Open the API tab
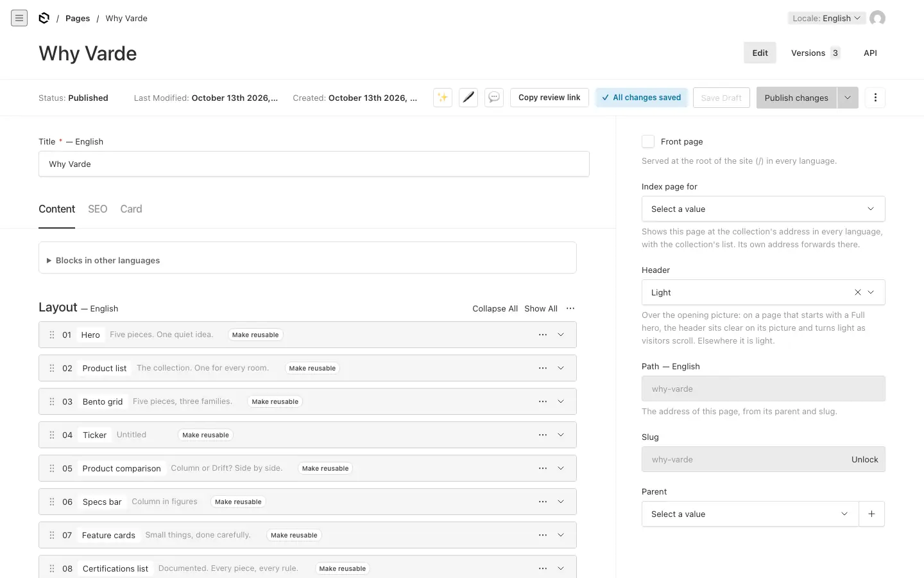 point(870,53)
